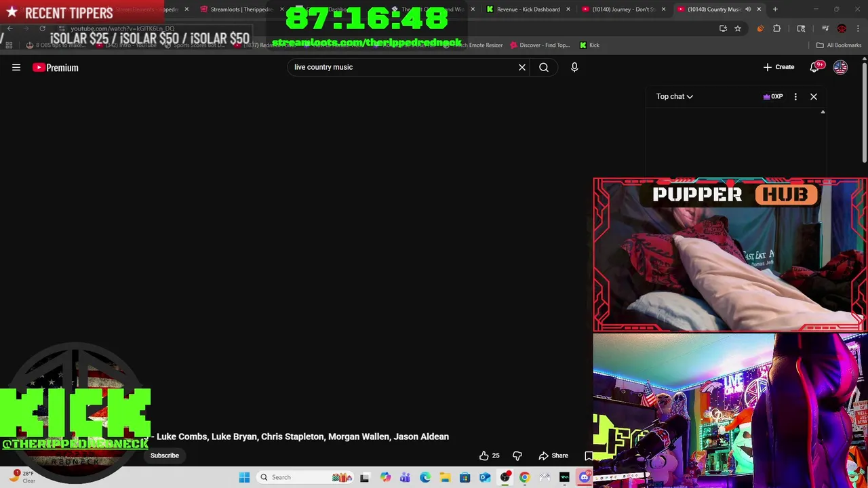Start voice search with the microphone
Image resolution: width=868 pixels, height=488 pixels.
point(574,67)
